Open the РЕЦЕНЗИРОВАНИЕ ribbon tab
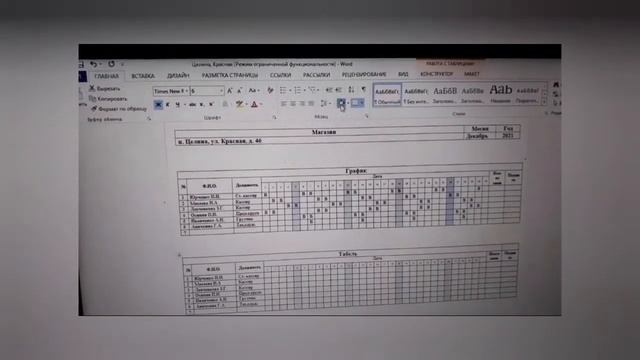 point(364,75)
